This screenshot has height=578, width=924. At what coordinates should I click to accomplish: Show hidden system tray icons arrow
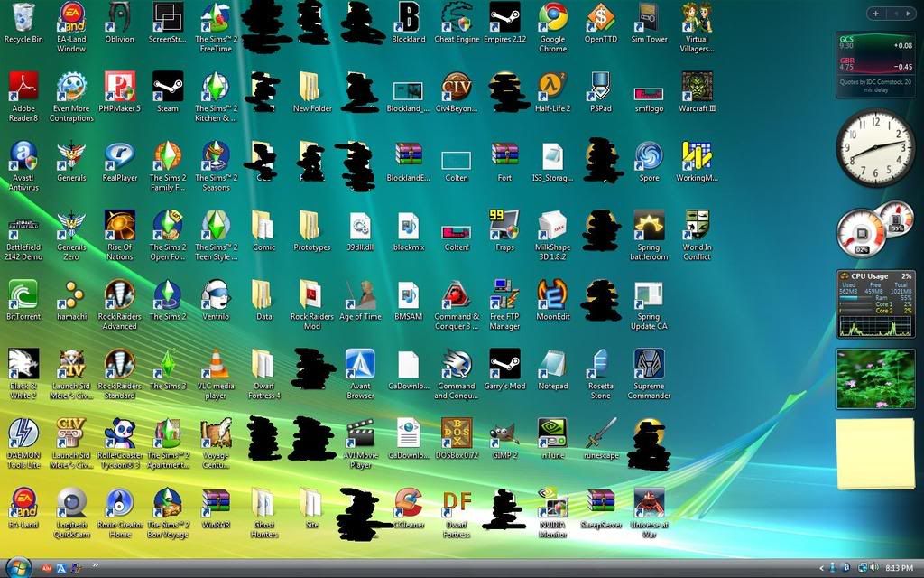821,569
